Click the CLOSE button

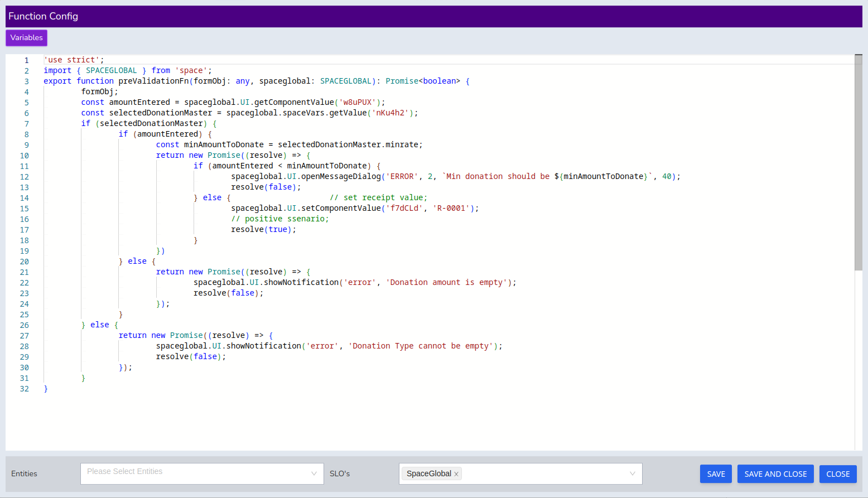(837, 474)
